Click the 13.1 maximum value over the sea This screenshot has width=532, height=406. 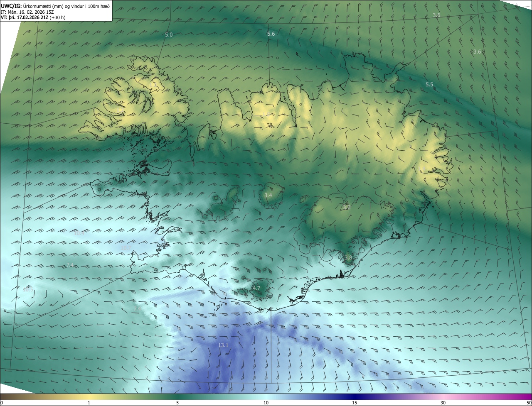(223, 345)
